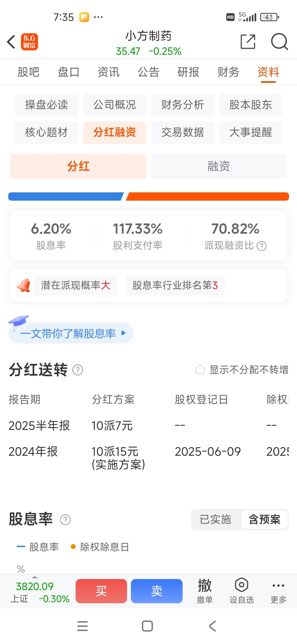Tap the blue-orange ratio bar
This screenshot has width=297, height=644.
click(148, 197)
